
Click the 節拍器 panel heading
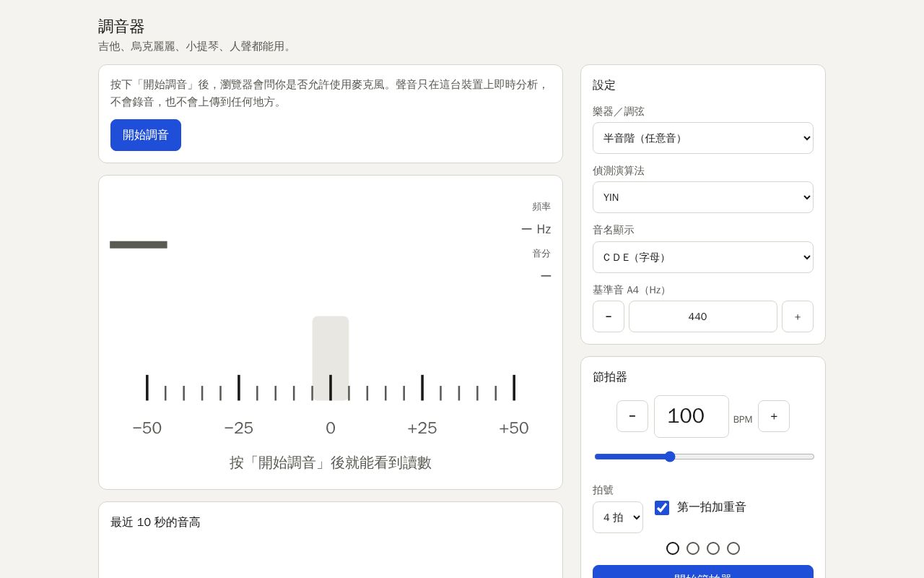click(x=610, y=377)
